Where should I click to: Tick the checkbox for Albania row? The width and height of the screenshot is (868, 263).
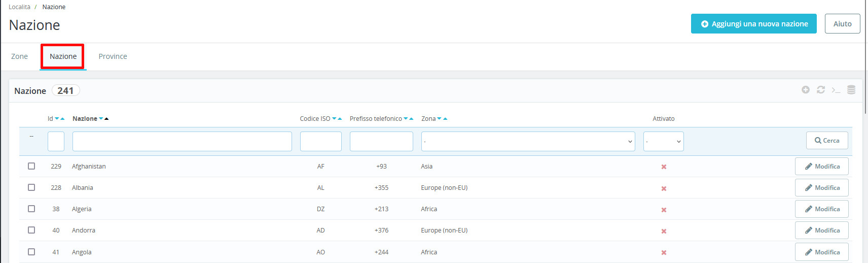coord(31,187)
